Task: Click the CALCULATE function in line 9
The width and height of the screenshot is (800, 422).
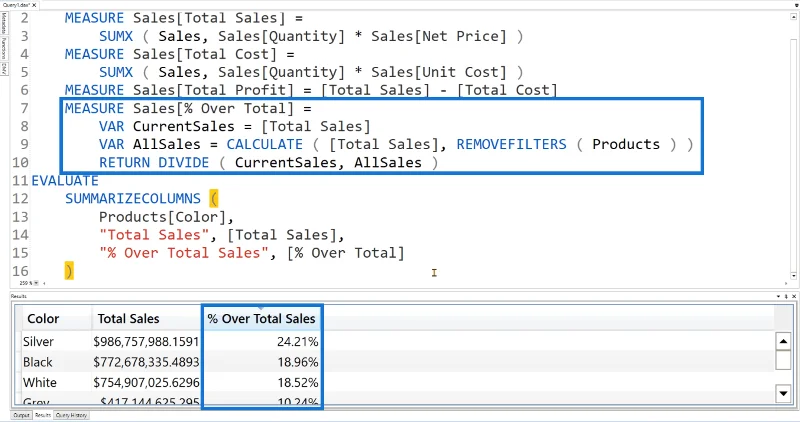Action: [x=264, y=144]
